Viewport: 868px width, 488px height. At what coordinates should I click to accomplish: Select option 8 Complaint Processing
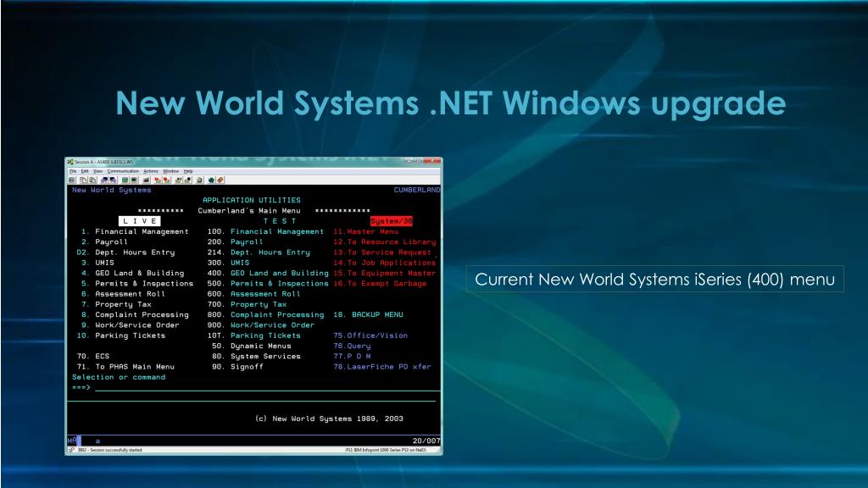135,315
